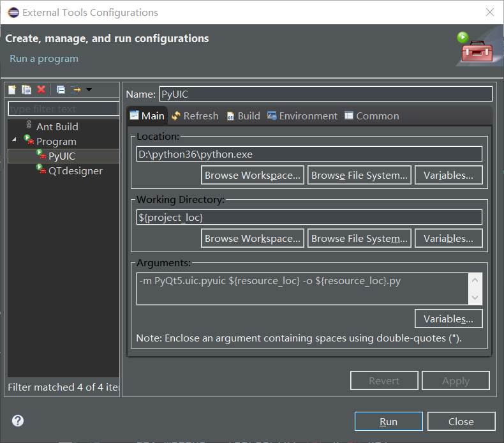Select Ant Build in configuration tree
This screenshot has height=443, width=504.
point(57,127)
